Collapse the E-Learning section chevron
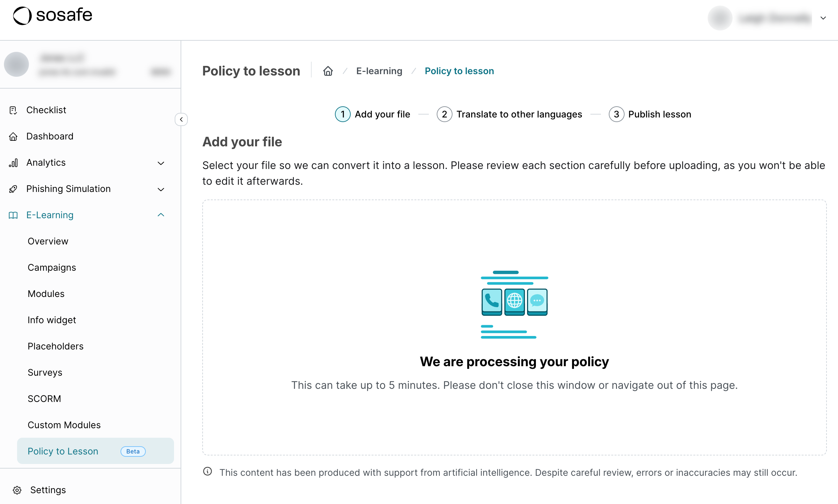This screenshot has height=504, width=838. click(161, 215)
